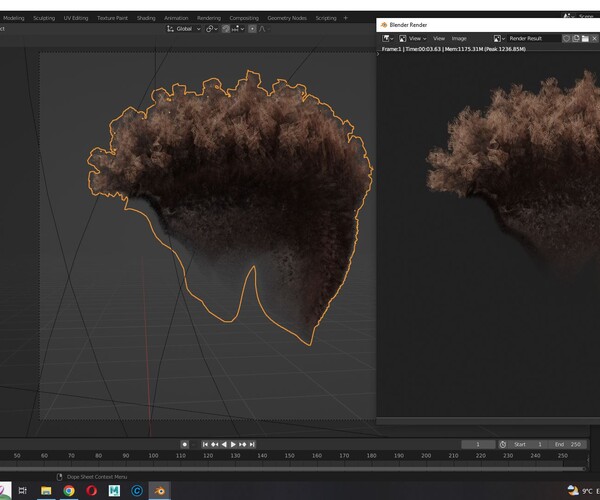Click the Blender icon on the taskbar

point(159,490)
